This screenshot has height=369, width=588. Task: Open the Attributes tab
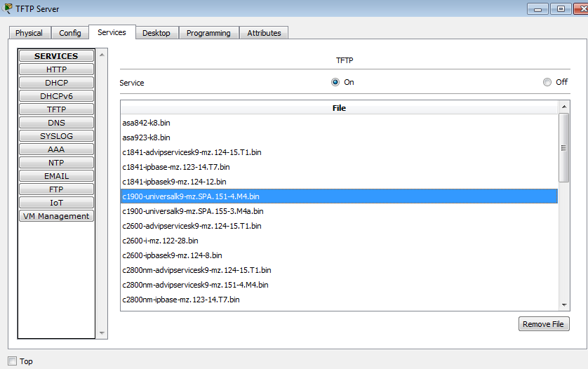[264, 33]
